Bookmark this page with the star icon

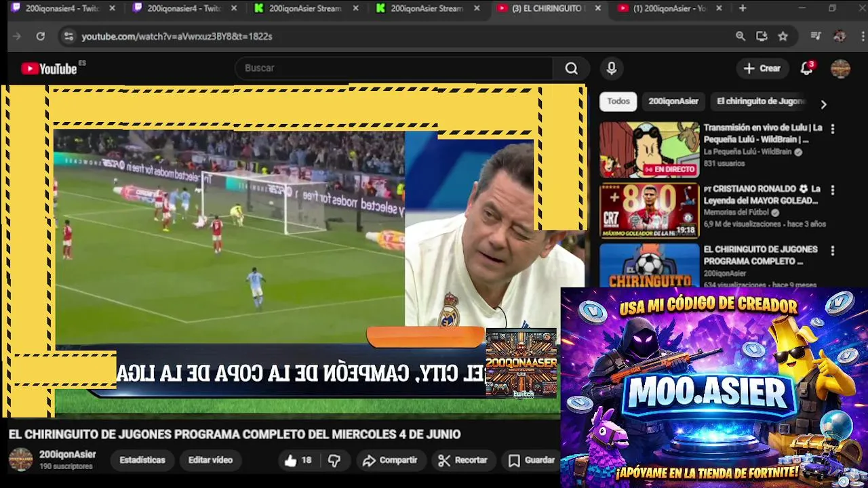pyautogui.click(x=783, y=36)
